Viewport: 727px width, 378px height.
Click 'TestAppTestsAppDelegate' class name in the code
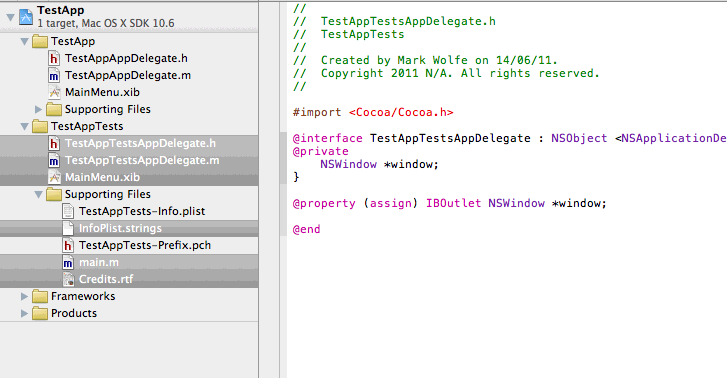[450, 138]
